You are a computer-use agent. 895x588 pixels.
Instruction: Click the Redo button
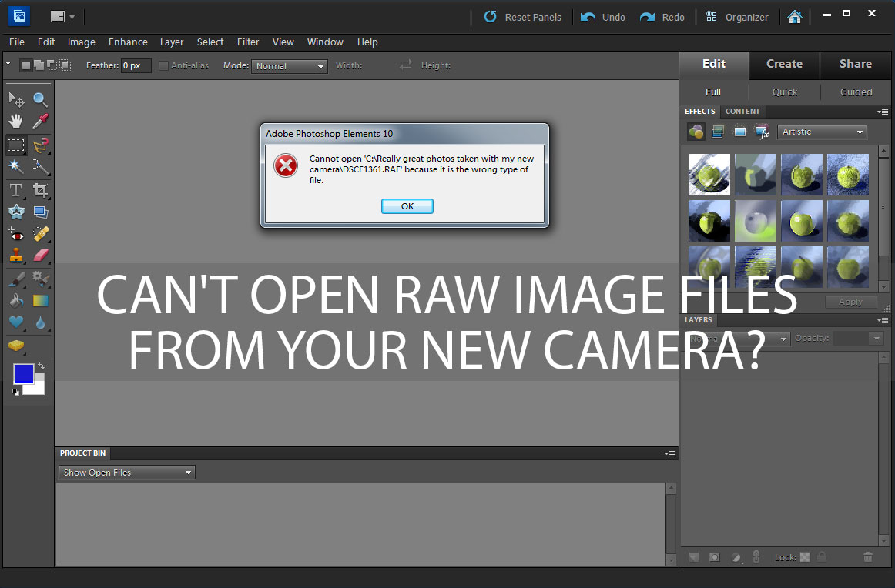click(662, 17)
